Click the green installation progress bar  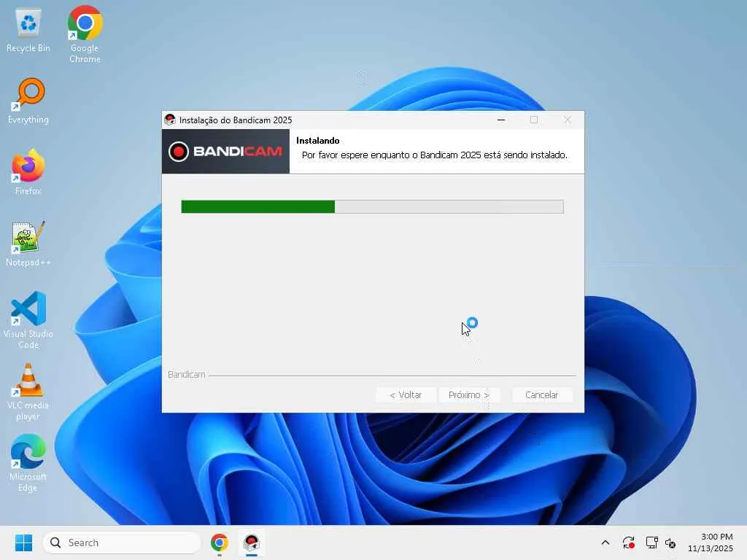(373, 206)
